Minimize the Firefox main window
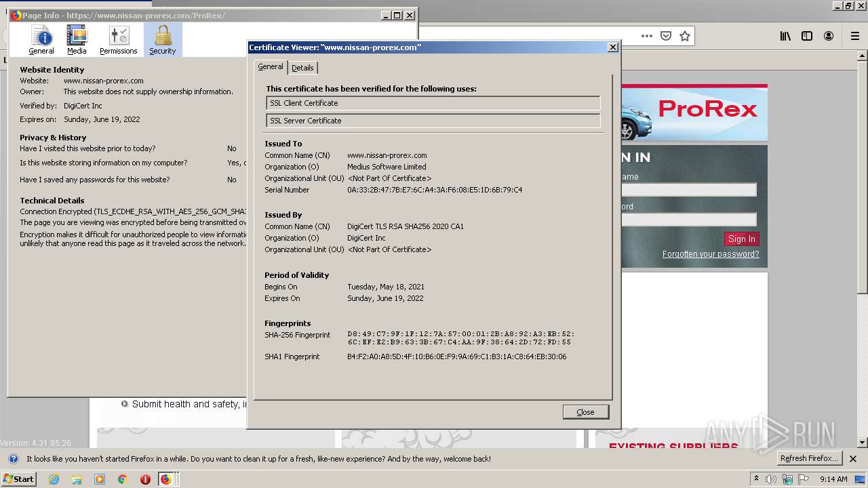Image resolution: width=868 pixels, height=488 pixels. [837, 5]
